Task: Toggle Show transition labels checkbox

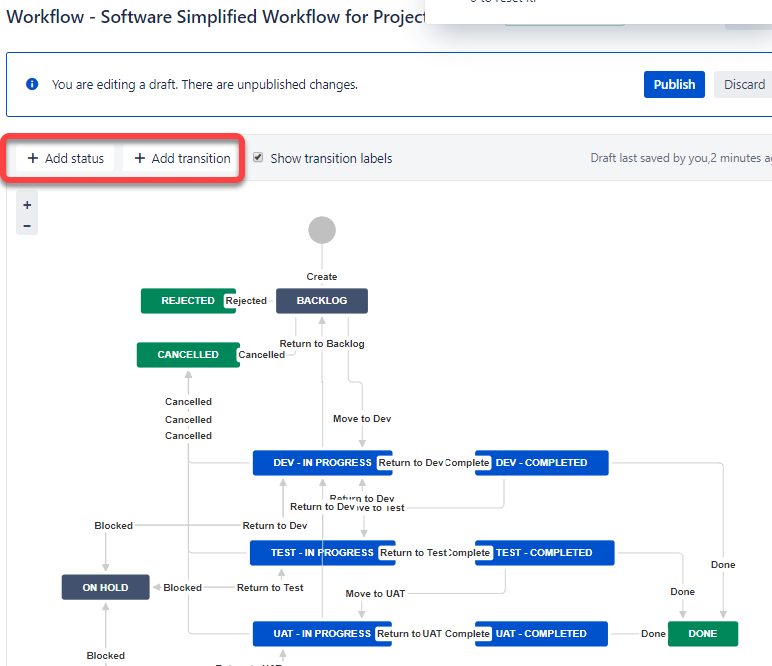Action: (258, 158)
